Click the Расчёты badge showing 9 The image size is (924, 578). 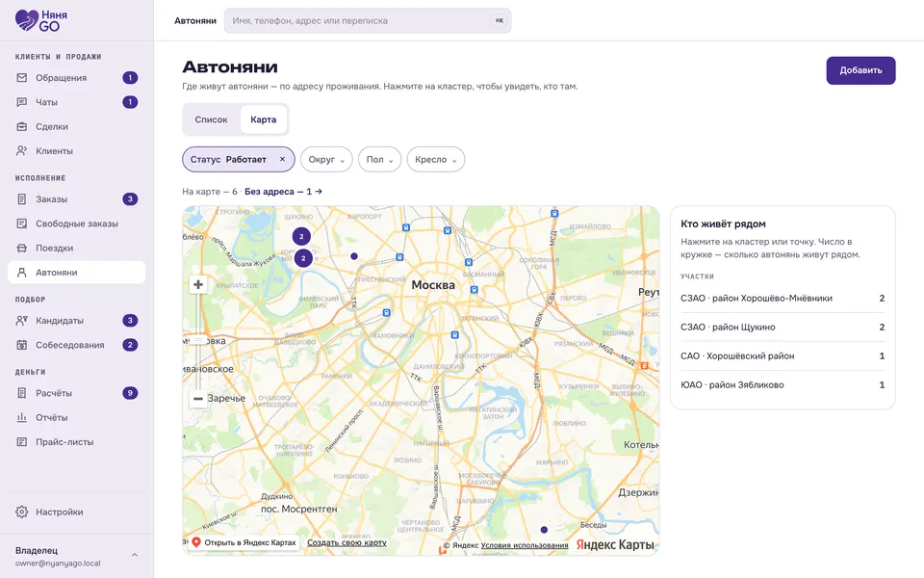point(130,393)
